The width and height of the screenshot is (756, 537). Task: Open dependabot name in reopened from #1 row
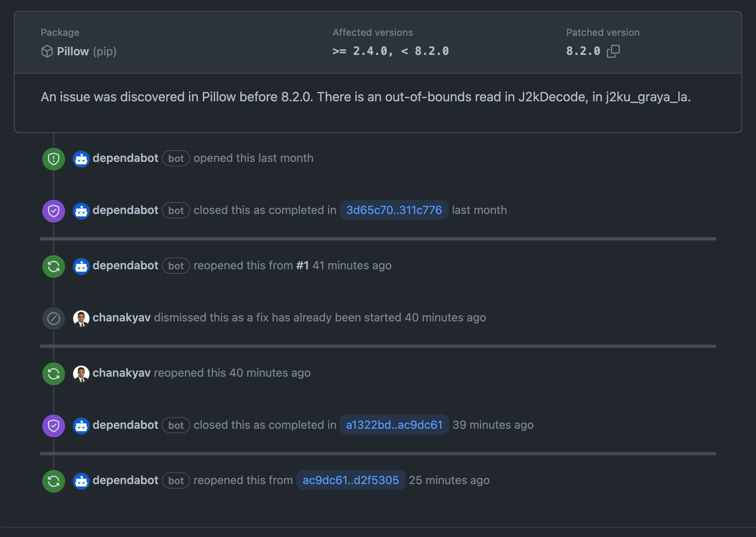[125, 265]
